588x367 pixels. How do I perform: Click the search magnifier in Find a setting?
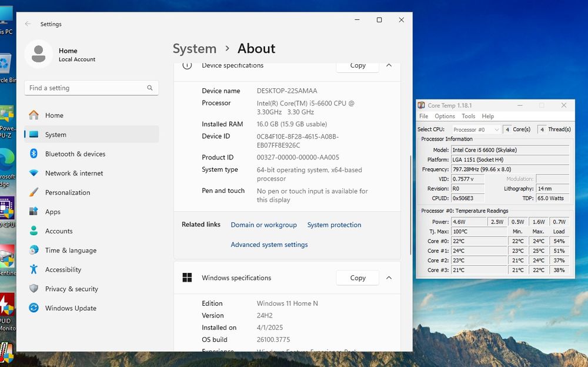(x=149, y=88)
